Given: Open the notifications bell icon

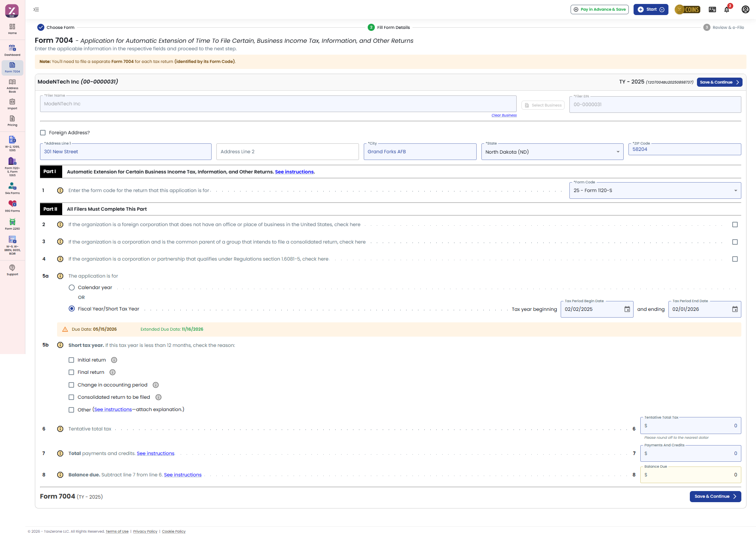Looking at the screenshot, I should pyautogui.click(x=727, y=10).
